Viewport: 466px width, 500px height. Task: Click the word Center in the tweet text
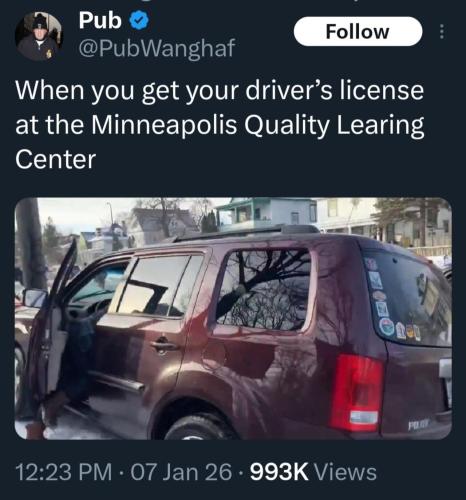tap(56, 159)
